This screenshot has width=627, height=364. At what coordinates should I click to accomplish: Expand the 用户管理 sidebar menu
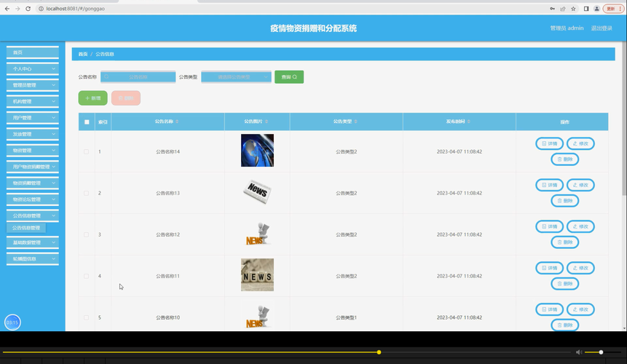[x=33, y=118]
